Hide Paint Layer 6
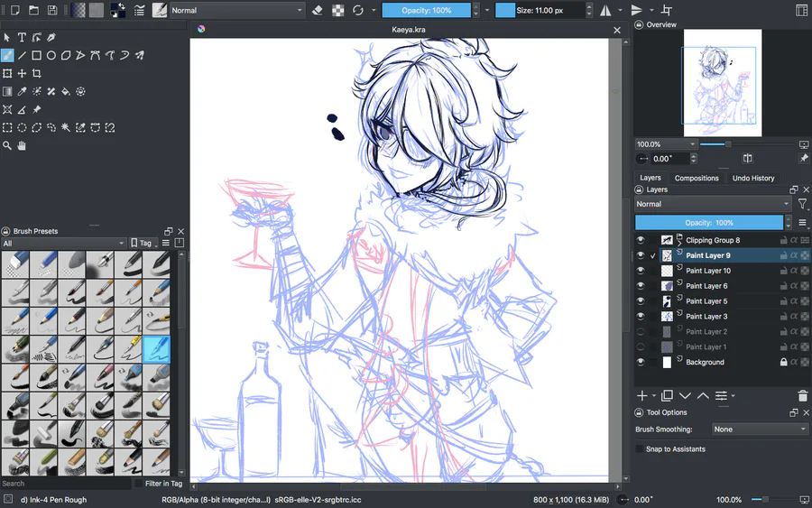Image resolution: width=812 pixels, height=508 pixels. point(641,286)
